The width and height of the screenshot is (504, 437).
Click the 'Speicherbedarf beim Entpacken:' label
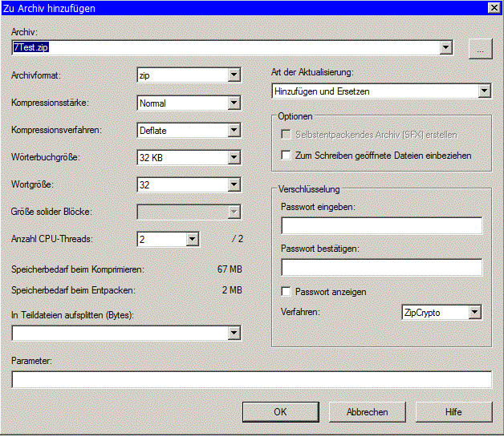point(73,290)
